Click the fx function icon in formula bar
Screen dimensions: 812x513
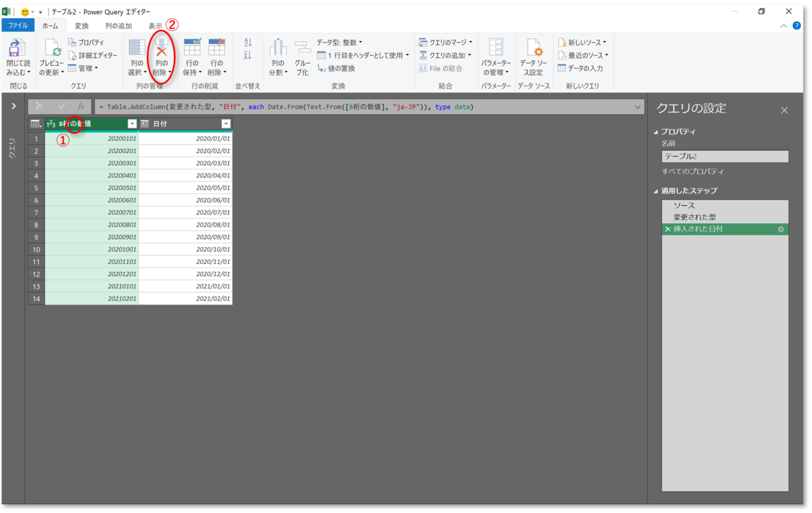click(x=81, y=107)
